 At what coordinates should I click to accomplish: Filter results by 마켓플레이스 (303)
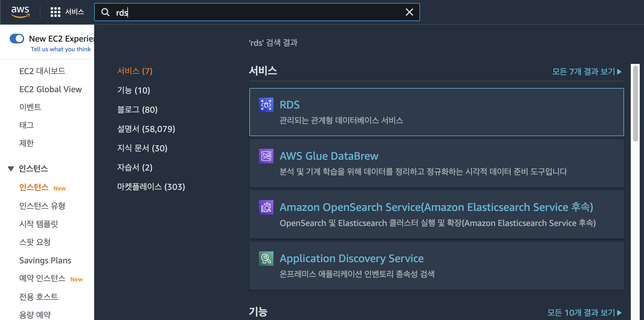tap(151, 187)
